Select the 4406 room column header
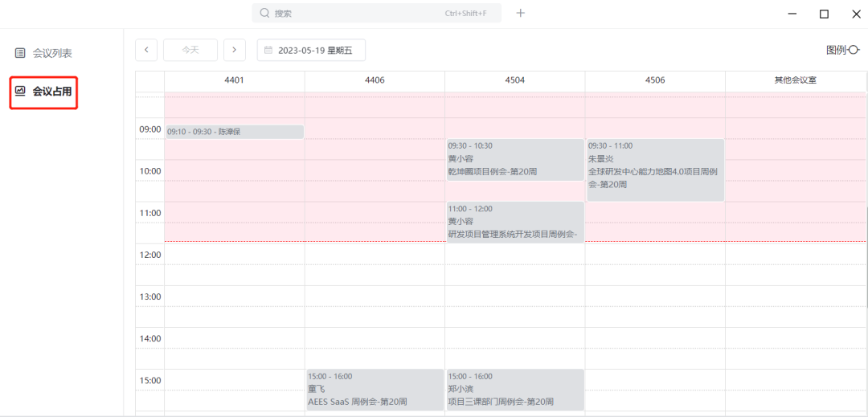This screenshot has height=417, width=868. [x=375, y=80]
